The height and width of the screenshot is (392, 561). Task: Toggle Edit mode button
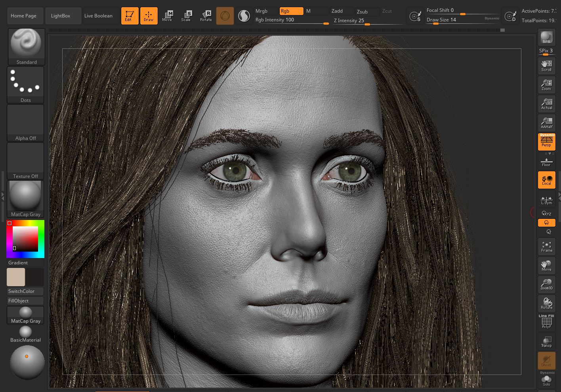(130, 16)
